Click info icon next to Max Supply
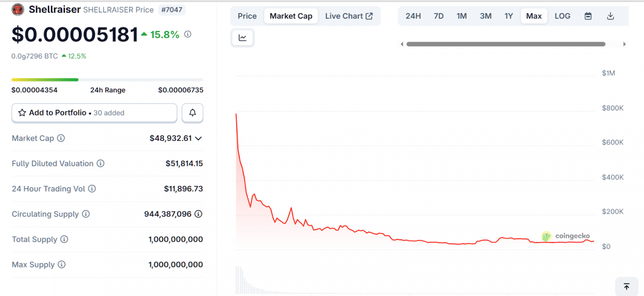This screenshot has width=644, height=296. (x=62, y=265)
